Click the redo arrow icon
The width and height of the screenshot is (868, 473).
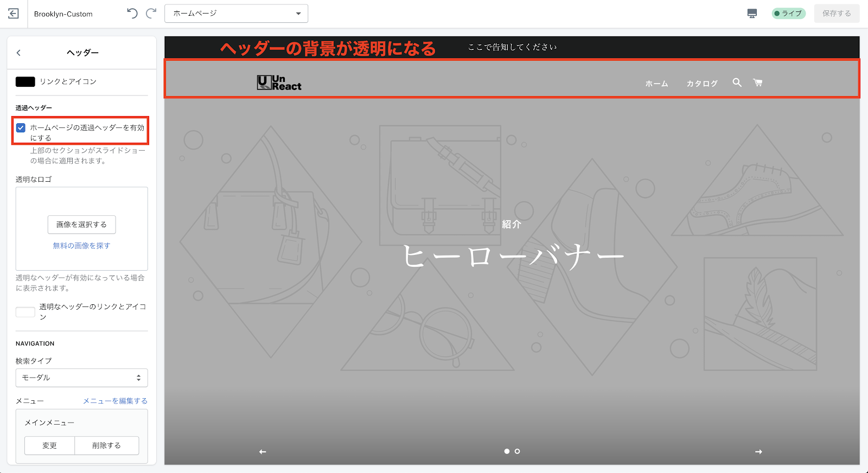point(151,14)
